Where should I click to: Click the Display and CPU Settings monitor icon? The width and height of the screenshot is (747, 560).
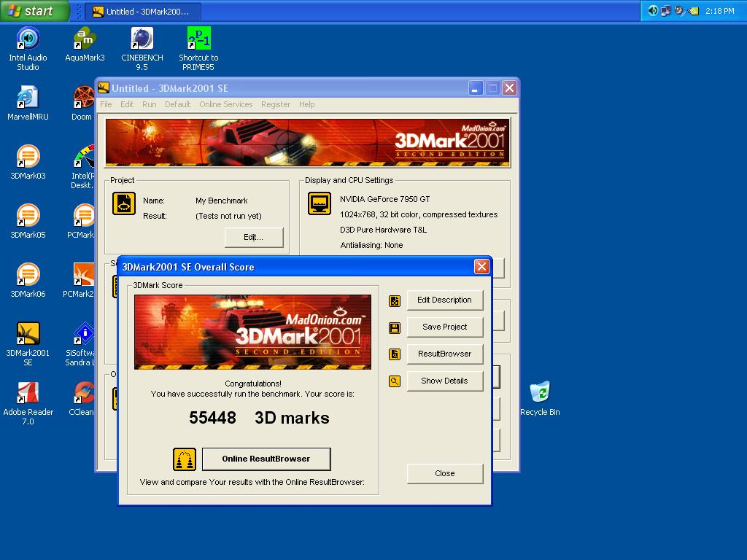(x=320, y=203)
